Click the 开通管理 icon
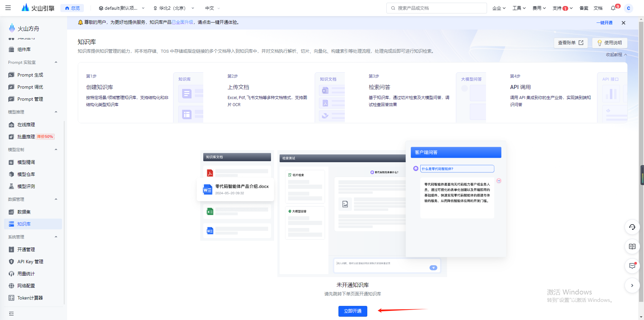This screenshot has height=320, width=644. tap(11, 249)
